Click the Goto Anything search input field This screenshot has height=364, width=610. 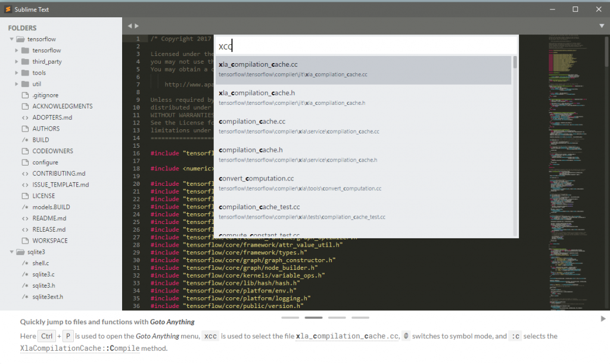[x=366, y=46]
